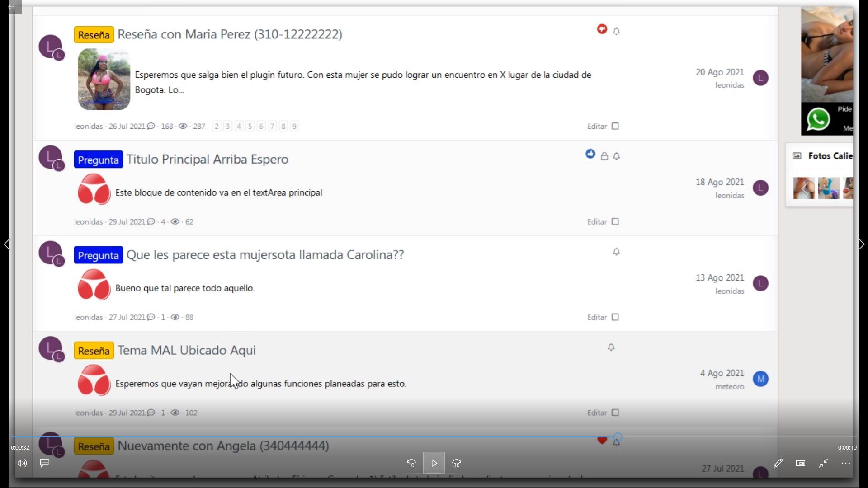The width and height of the screenshot is (868, 488).
Task: Open the red logo thumbnail on Tema MAL thread
Action: tap(94, 380)
